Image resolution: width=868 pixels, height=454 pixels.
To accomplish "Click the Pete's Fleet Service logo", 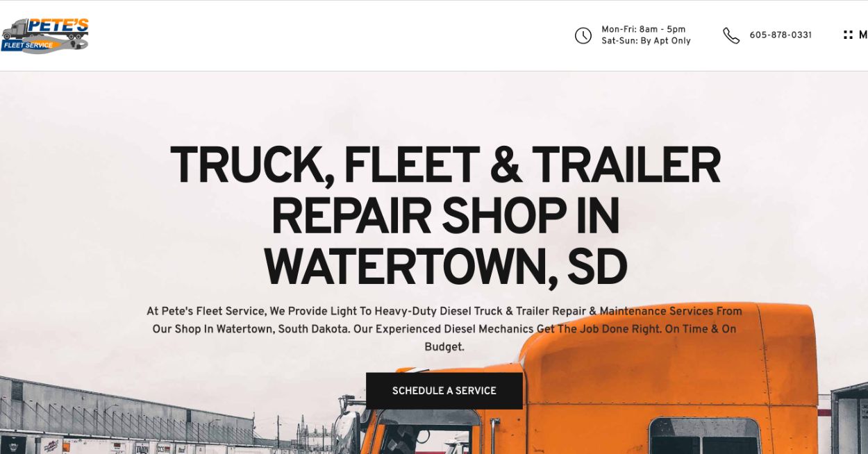I will coord(45,35).
